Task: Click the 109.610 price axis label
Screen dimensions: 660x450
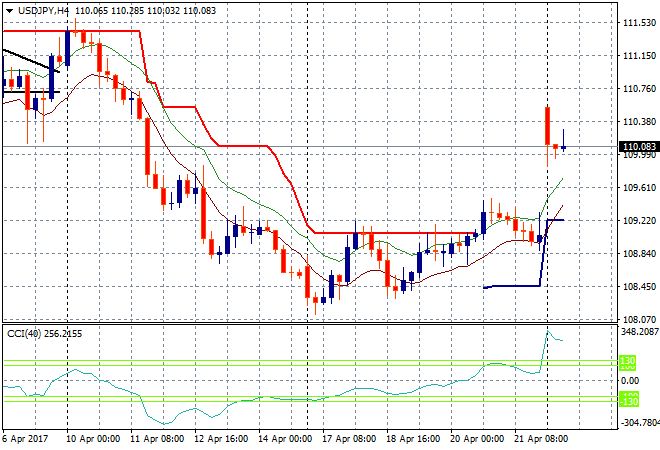Action: (639, 187)
